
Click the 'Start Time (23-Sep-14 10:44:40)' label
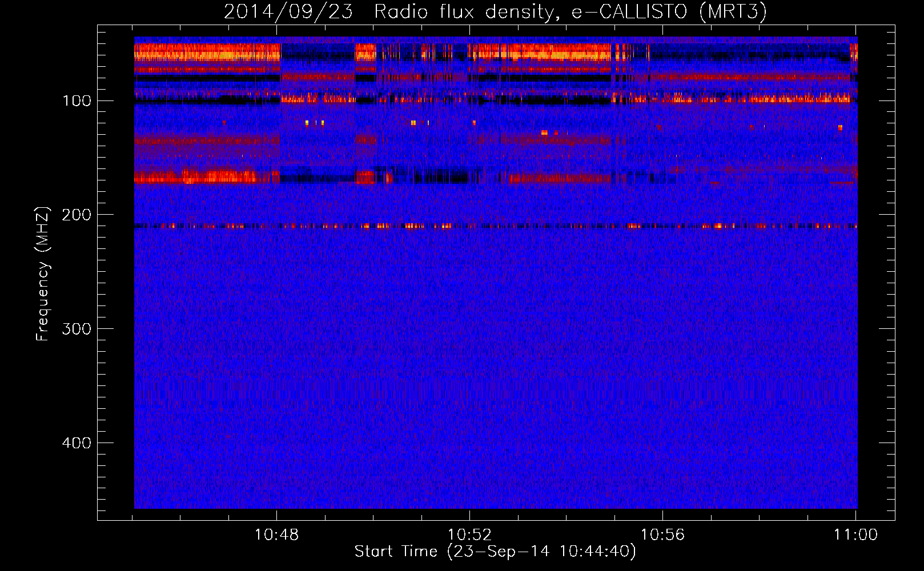pos(495,552)
